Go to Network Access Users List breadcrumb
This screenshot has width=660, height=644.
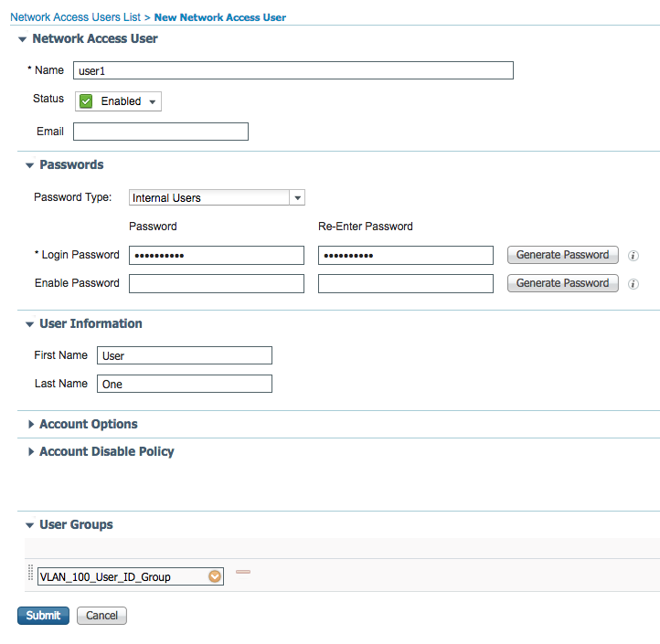coord(75,17)
